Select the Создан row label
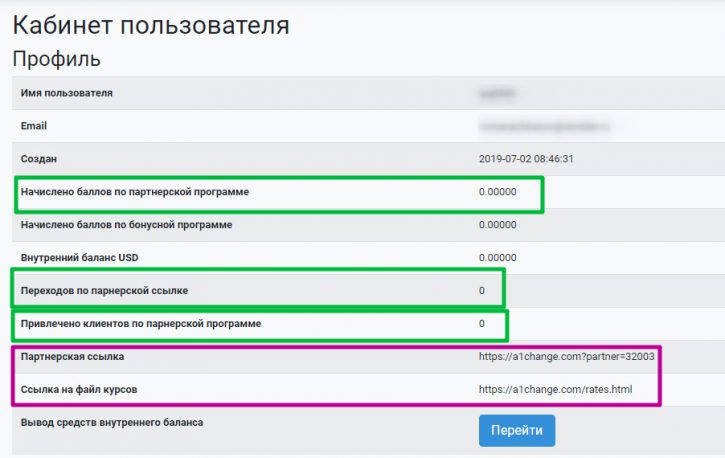Screen dimensions: 725x458 coord(39,159)
